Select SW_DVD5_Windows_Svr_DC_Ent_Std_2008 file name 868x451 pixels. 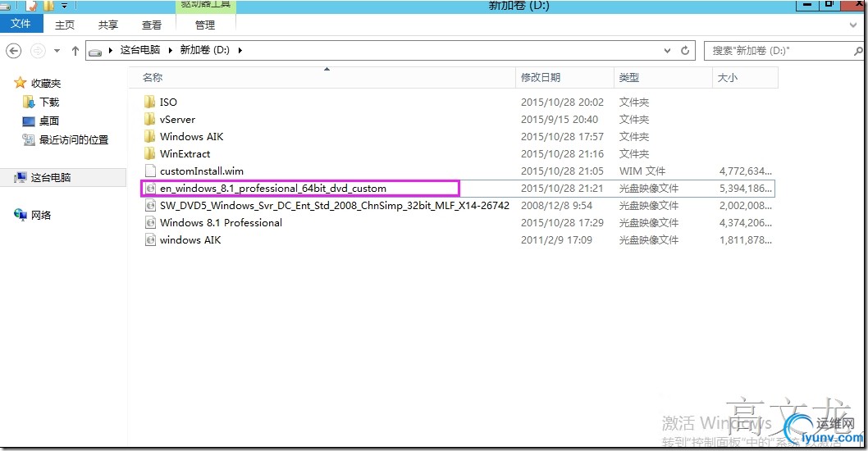tap(335, 205)
